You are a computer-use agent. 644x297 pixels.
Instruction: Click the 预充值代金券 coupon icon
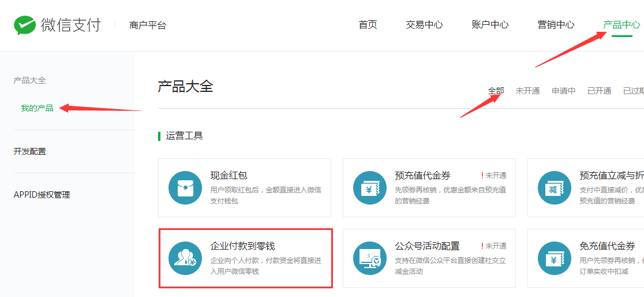tap(370, 188)
